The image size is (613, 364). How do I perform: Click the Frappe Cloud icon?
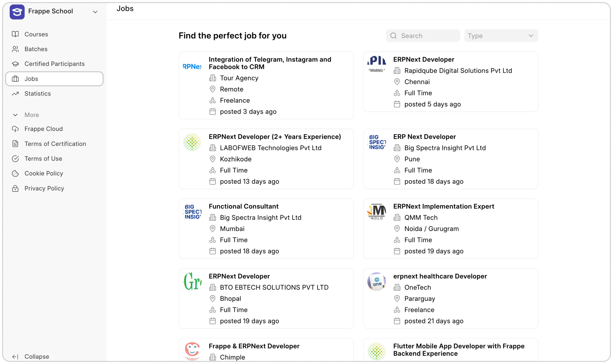[x=15, y=129]
